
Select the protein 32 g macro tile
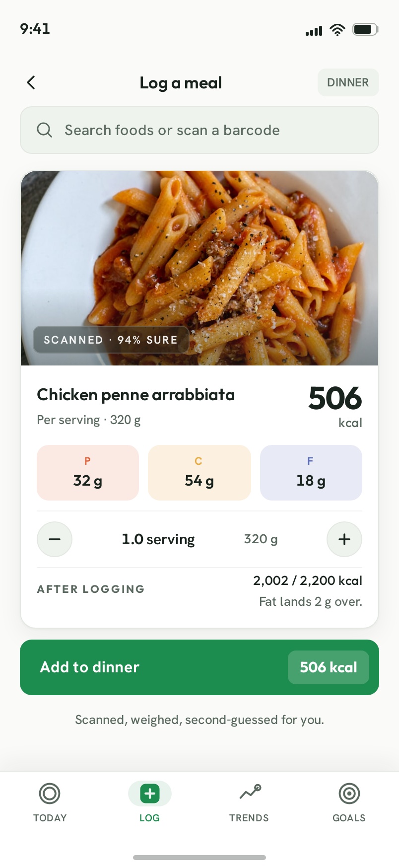coord(88,473)
